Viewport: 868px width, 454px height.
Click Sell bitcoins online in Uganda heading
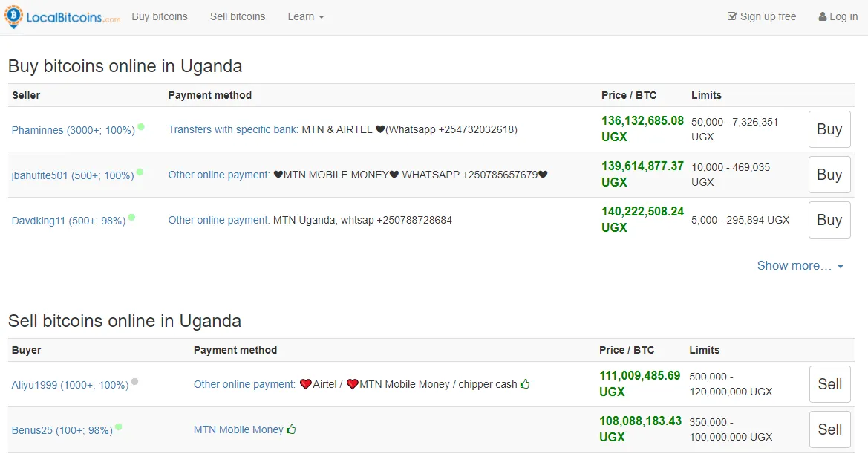(125, 320)
